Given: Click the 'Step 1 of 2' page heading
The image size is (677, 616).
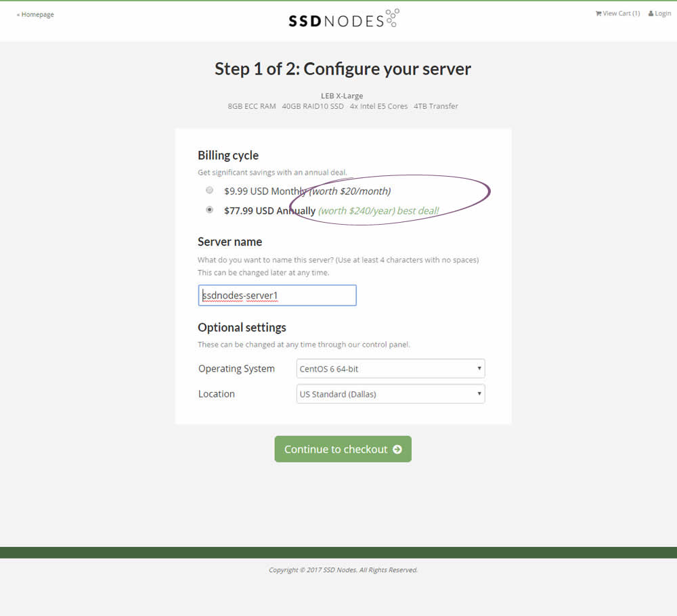Looking at the screenshot, I should pyautogui.click(x=343, y=69).
